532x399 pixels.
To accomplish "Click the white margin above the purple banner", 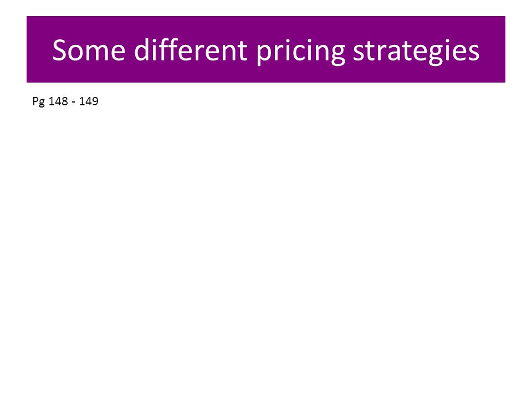I will coord(266,7).
